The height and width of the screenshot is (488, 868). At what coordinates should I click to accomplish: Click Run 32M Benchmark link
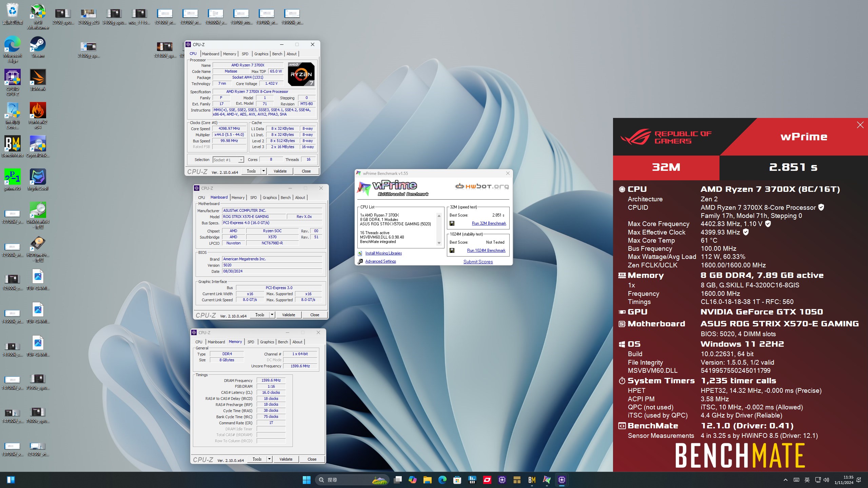(x=489, y=223)
